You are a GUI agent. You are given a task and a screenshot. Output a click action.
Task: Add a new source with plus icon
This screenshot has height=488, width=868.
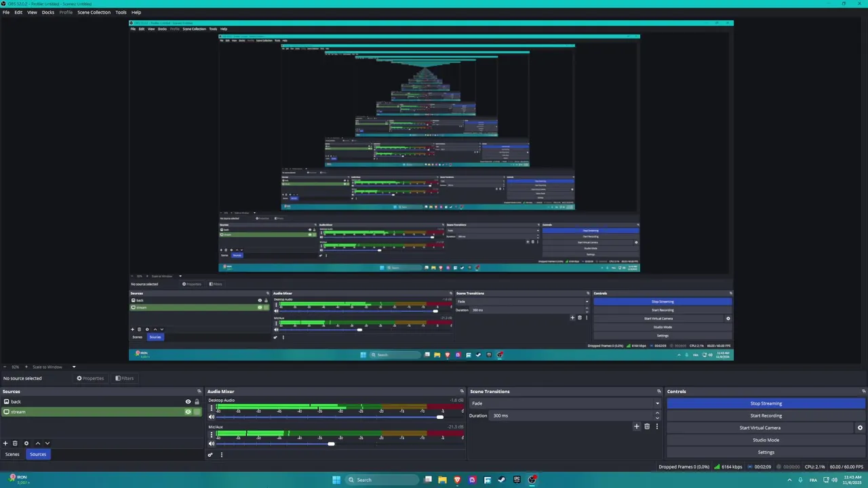[5, 443]
